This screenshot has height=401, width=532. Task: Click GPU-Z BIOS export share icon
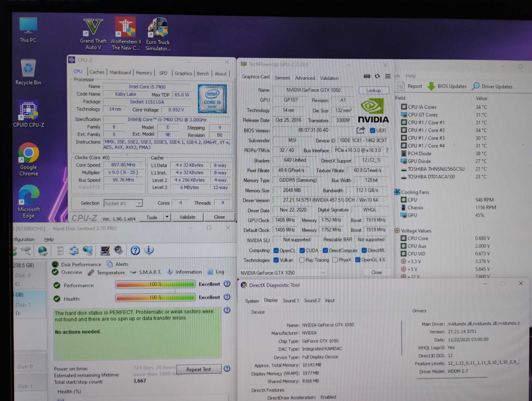(360, 130)
